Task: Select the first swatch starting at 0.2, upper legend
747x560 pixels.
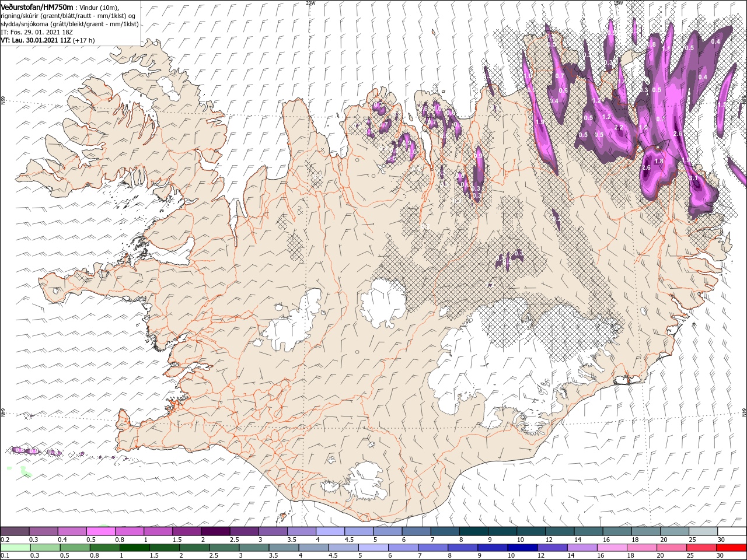Action: pos(15,531)
